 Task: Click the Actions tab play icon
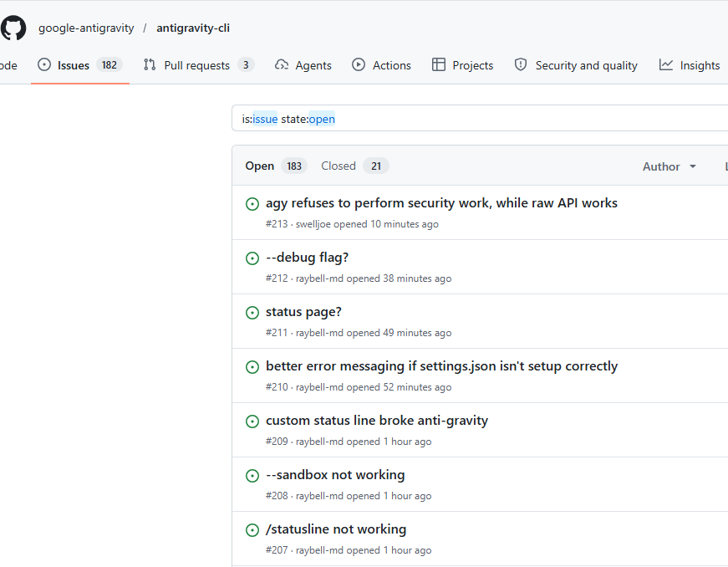359,64
